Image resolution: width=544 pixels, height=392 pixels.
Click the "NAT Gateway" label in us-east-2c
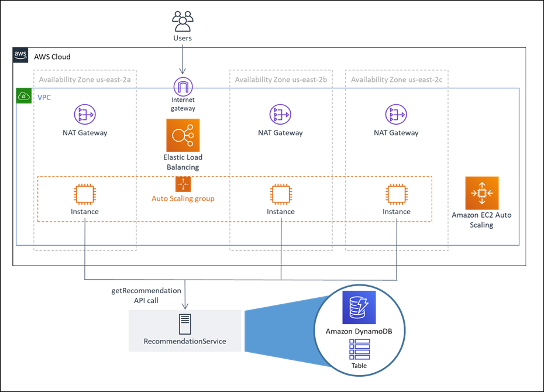tap(396, 133)
